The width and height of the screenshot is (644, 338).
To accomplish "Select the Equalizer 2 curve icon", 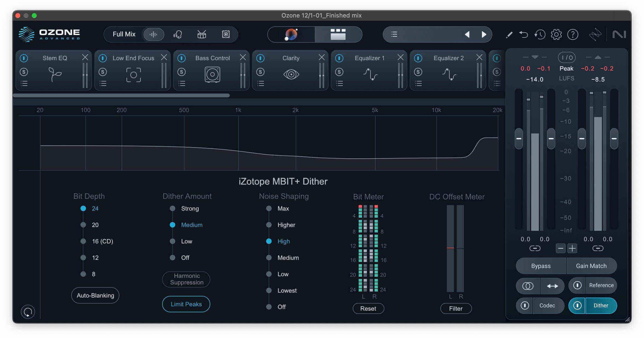I will (x=449, y=74).
